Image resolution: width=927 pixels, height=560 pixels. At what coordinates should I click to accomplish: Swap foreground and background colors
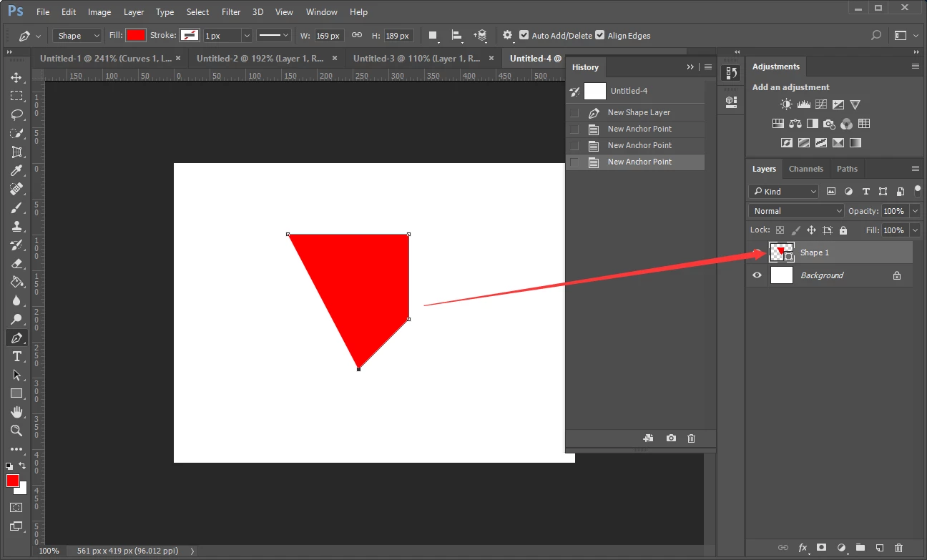click(x=24, y=466)
